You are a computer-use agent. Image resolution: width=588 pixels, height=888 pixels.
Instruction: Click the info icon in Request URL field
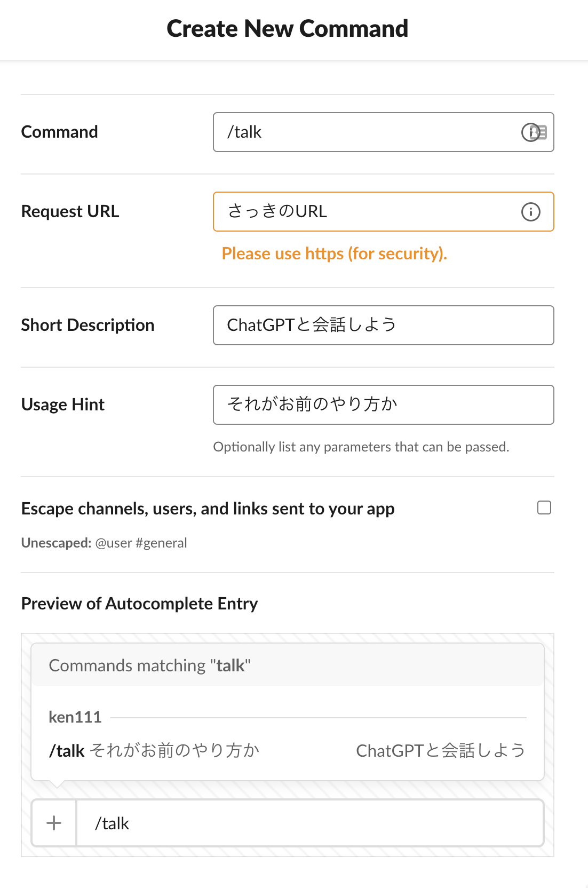(530, 212)
